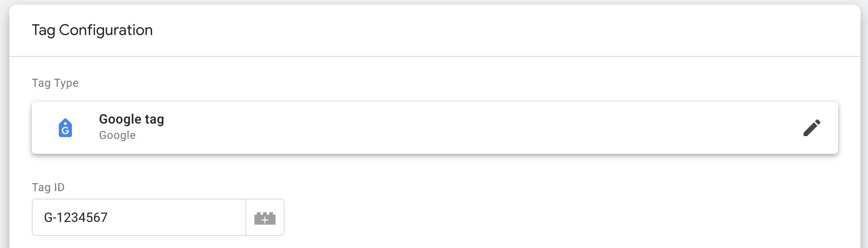Click the letter G inside the tag logo
The image size is (868, 248).
click(65, 131)
